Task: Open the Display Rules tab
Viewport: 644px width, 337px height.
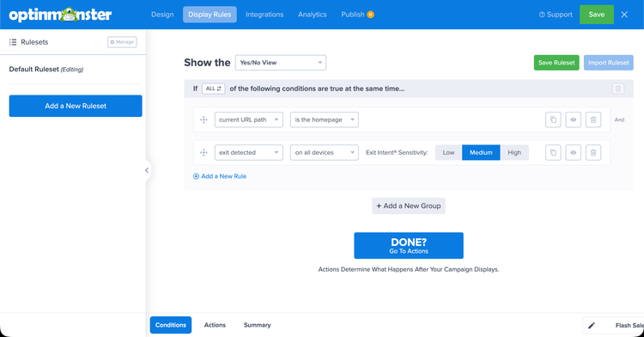Action: 210,15
